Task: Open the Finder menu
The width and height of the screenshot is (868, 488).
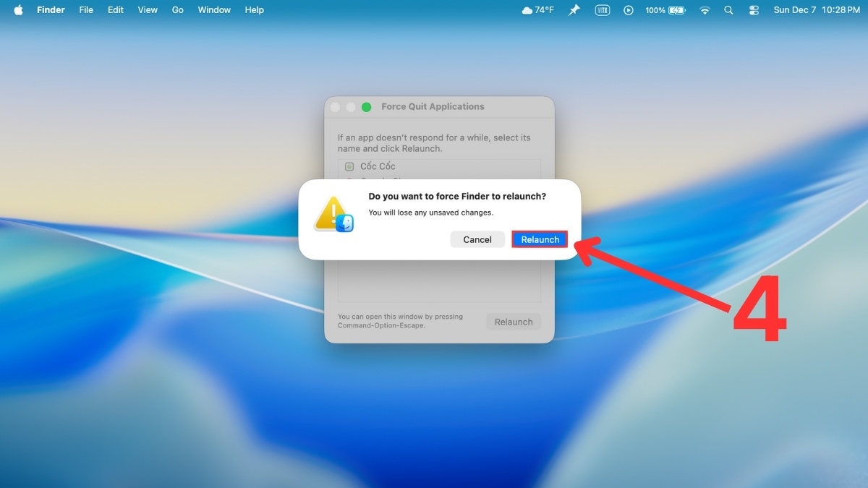Action: pos(51,10)
